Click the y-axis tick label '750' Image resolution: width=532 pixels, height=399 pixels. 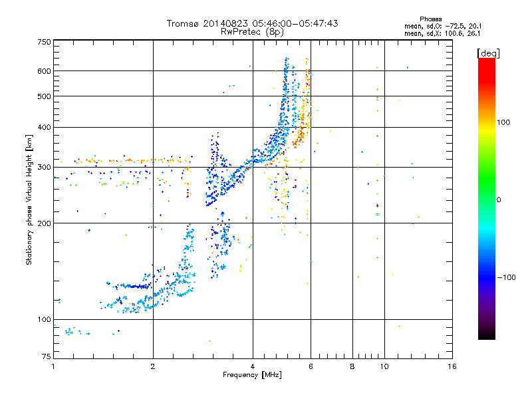pyautogui.click(x=44, y=42)
